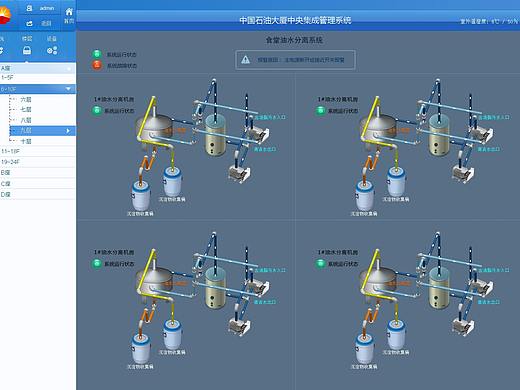520x390 pixels.
Task: Click the Home (首页) house icon
Action: pyautogui.click(x=69, y=12)
